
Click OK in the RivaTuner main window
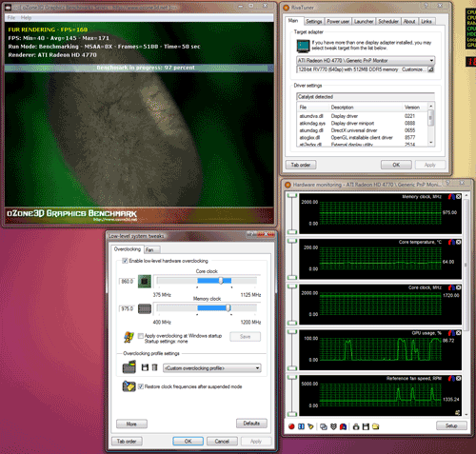pos(396,165)
